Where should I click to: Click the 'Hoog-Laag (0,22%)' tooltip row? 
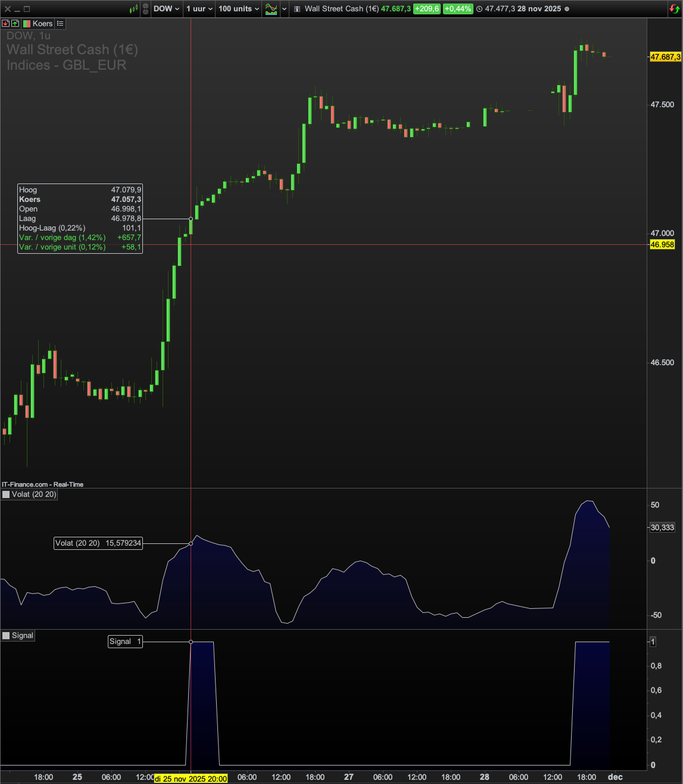coord(80,228)
